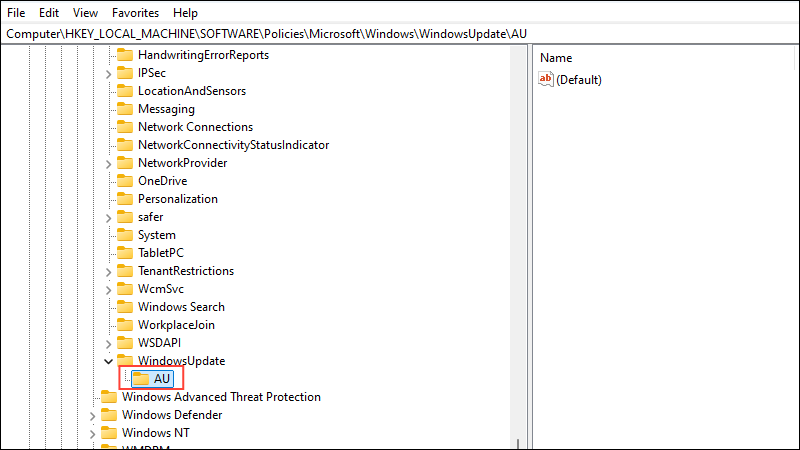
Task: Click the TabletPC folder icon
Action: tap(125, 253)
